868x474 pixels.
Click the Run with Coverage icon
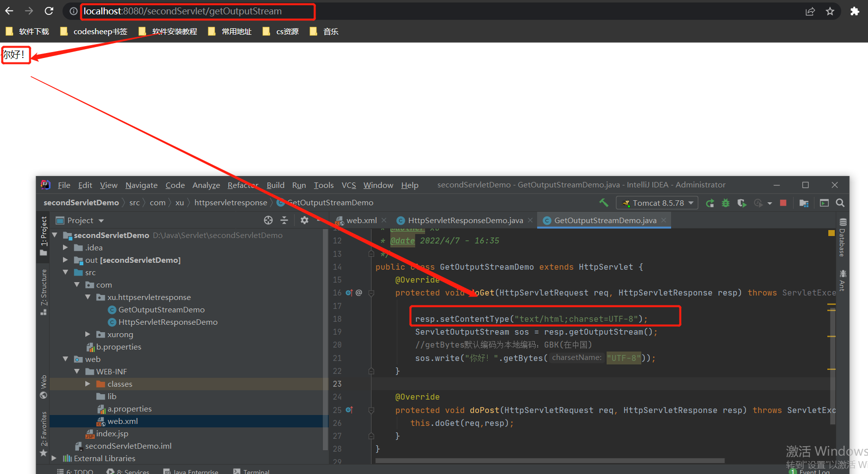742,203
